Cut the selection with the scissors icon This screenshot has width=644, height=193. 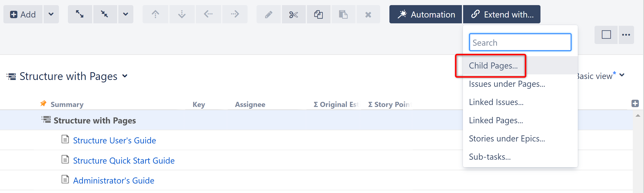point(293,14)
